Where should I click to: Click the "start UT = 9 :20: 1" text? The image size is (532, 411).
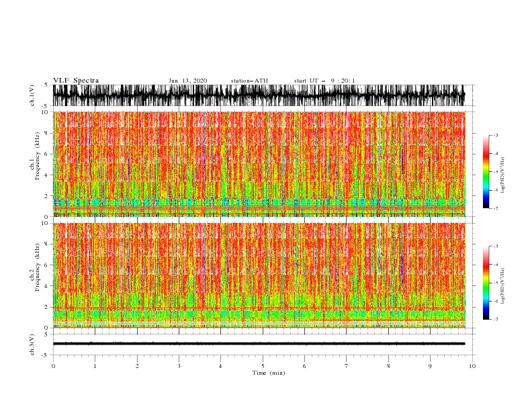point(324,81)
